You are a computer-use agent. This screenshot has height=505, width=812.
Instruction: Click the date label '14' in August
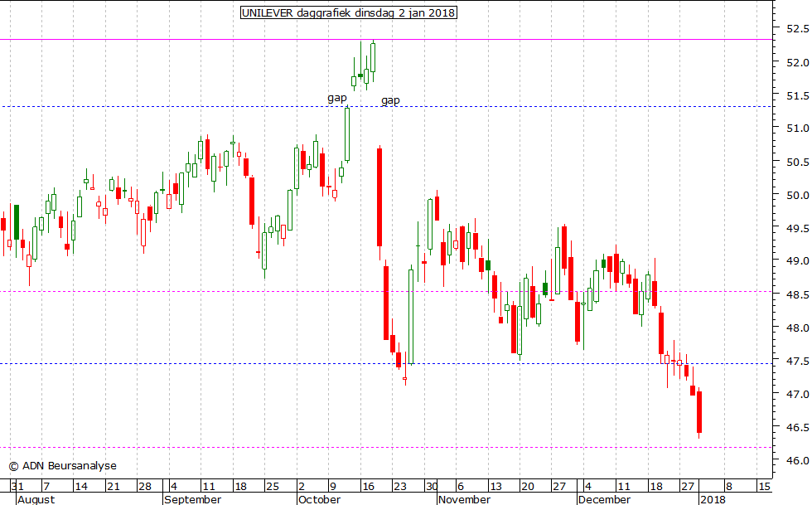tap(81, 486)
